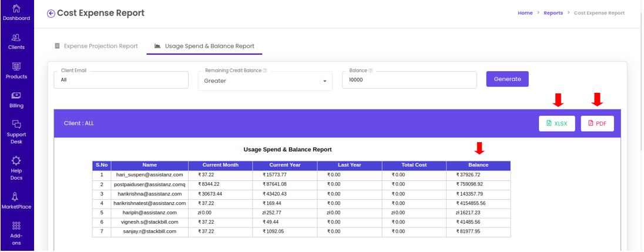Image resolution: width=644 pixels, height=252 pixels.
Task: Select postpaiduser@assistanz.comq row name
Action: click(x=149, y=184)
